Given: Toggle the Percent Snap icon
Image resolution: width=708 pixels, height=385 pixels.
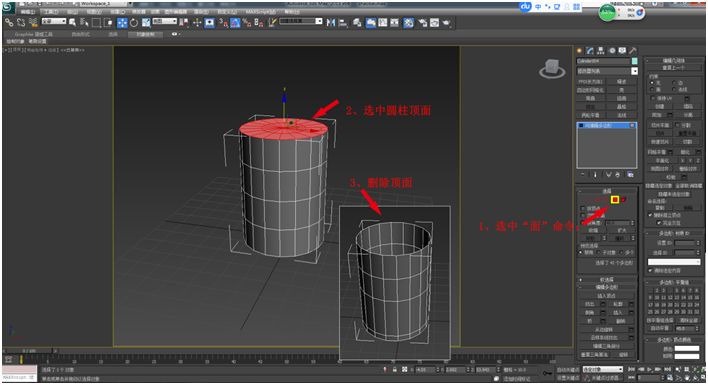Looking at the screenshot, I should (x=247, y=23).
